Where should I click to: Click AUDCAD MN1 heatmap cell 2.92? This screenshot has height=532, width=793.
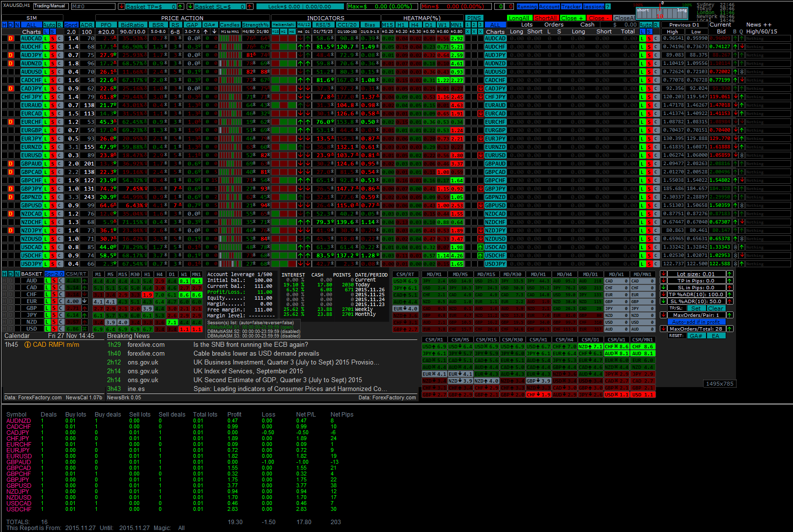click(457, 38)
